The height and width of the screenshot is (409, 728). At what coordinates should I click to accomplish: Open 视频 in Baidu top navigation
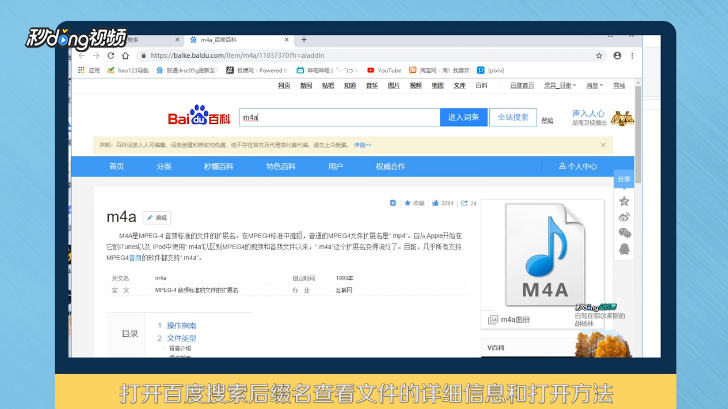[416, 86]
